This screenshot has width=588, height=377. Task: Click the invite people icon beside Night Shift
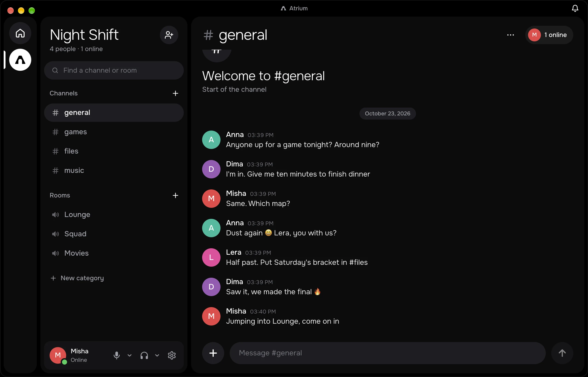[169, 35]
